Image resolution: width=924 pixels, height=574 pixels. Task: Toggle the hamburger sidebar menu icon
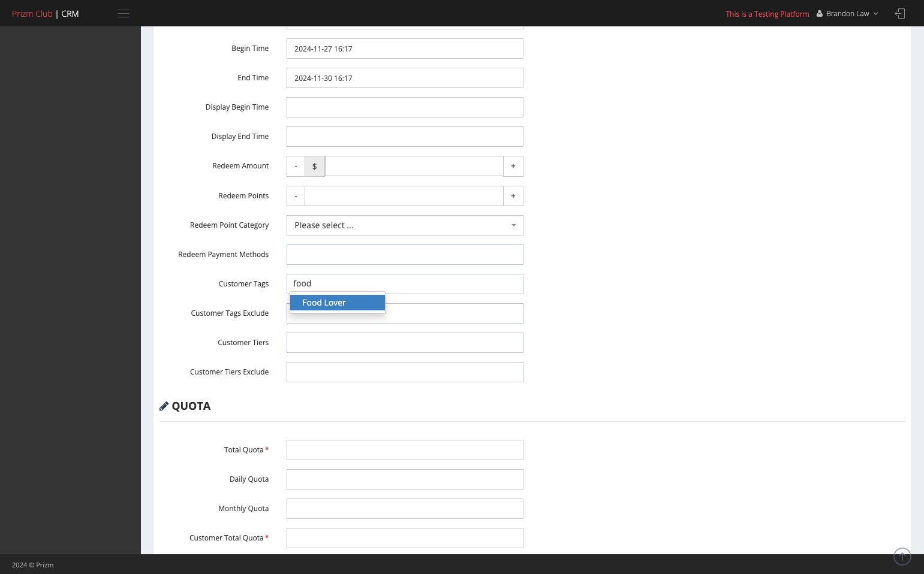tap(123, 14)
